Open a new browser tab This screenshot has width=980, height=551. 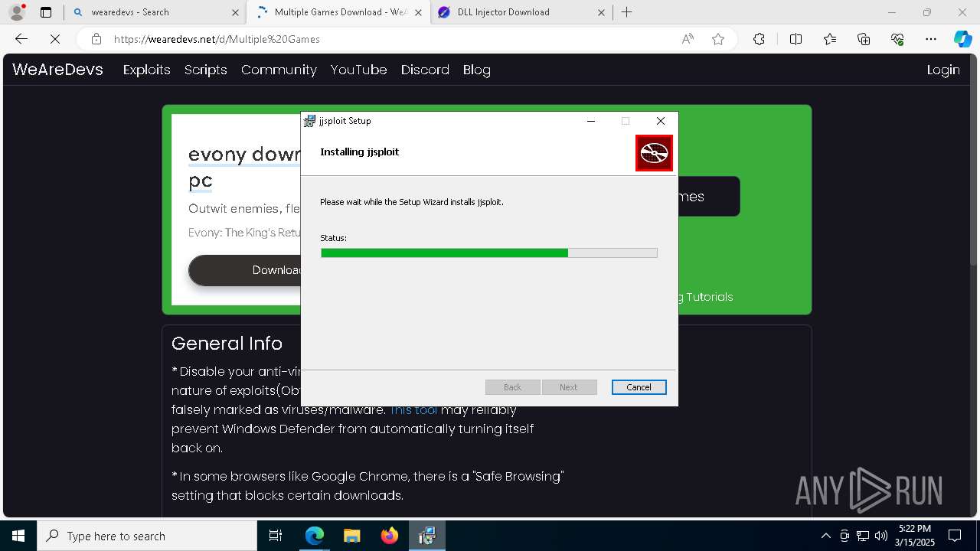(x=627, y=12)
